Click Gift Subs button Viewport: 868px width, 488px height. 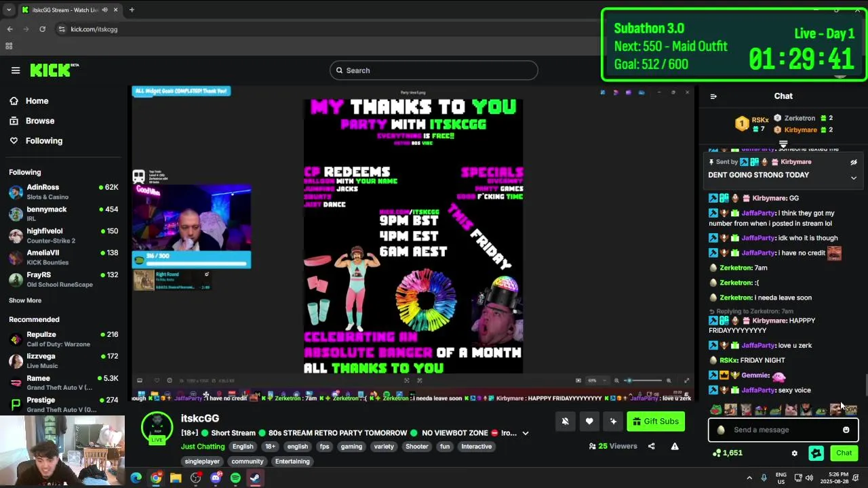click(656, 422)
